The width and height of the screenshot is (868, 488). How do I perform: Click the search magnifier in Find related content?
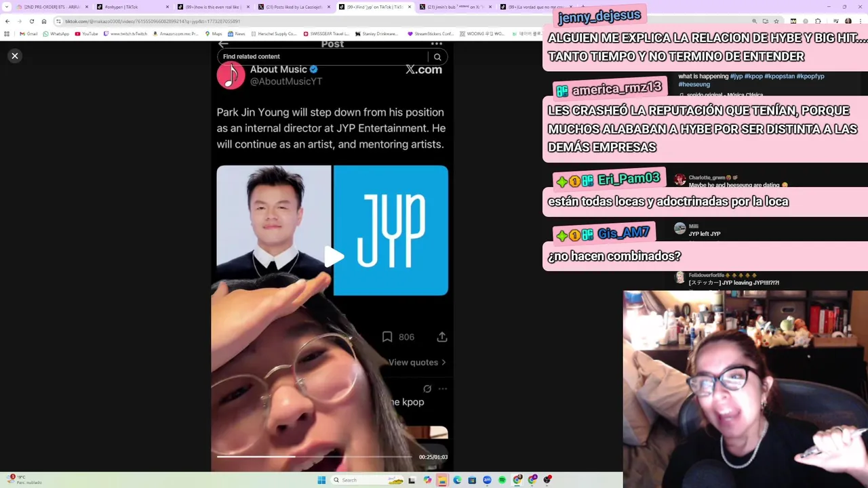437,57
